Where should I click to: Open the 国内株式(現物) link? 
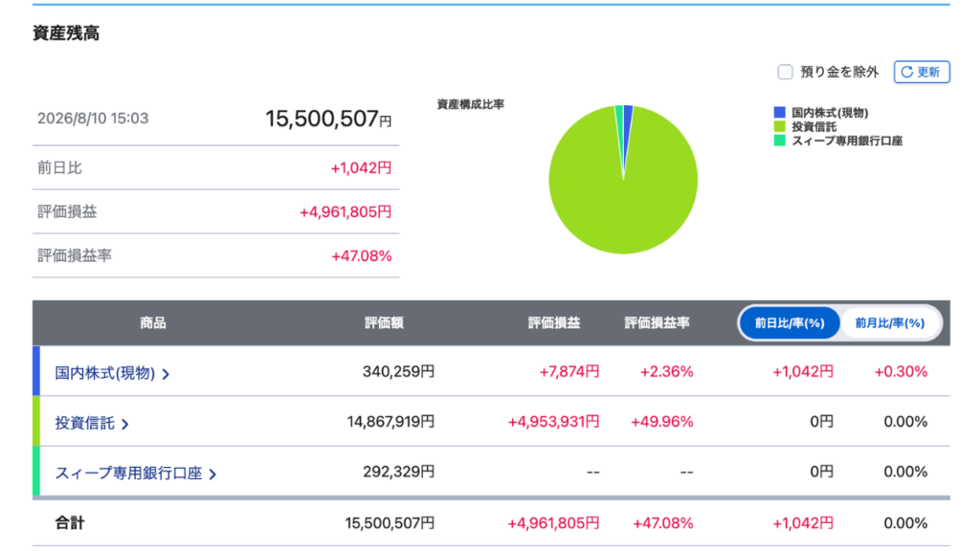[x=105, y=373]
